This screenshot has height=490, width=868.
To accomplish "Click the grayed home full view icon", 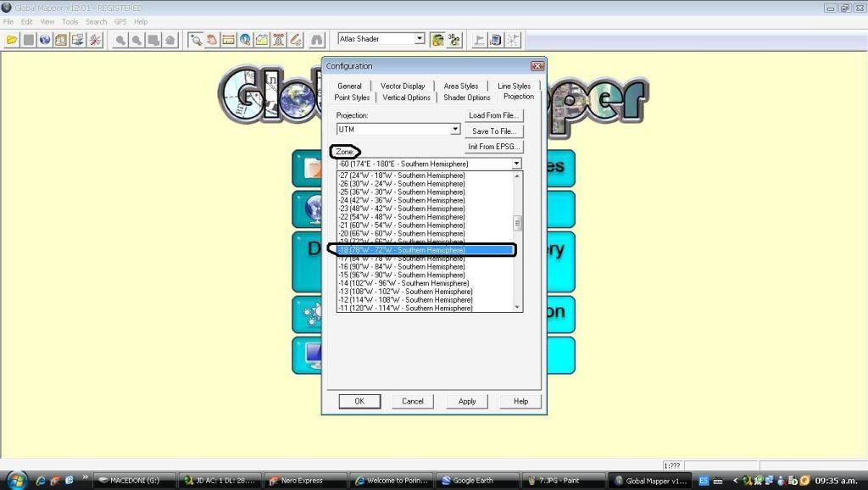I will coord(170,40).
